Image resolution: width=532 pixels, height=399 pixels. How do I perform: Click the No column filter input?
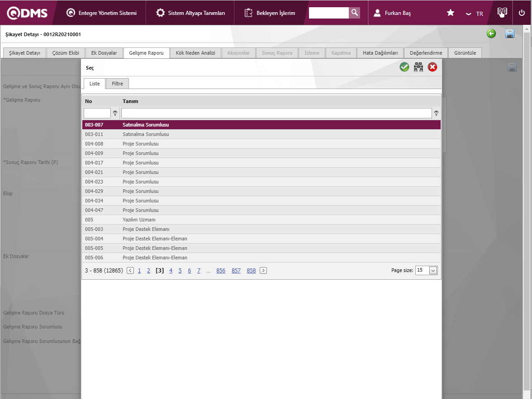97,113
